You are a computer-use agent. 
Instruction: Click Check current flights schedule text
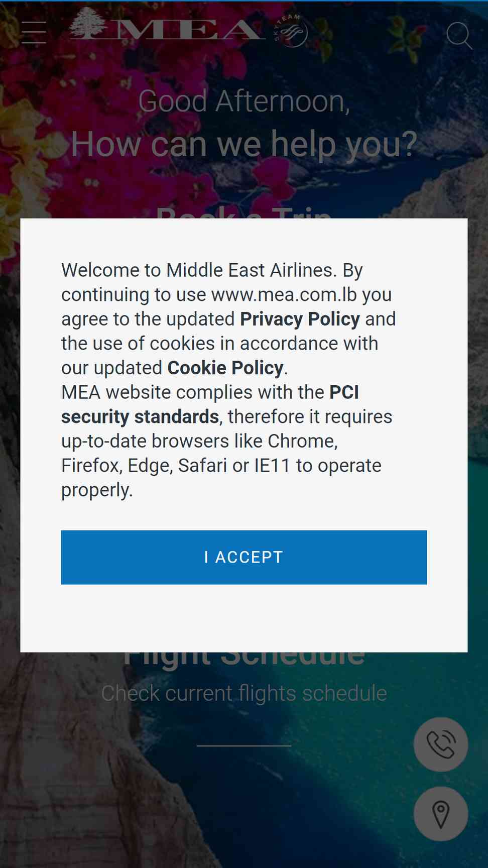pyautogui.click(x=244, y=693)
